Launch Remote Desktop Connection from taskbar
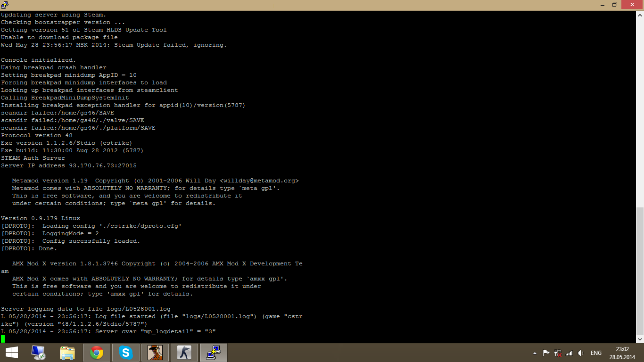Screen dimensions: 644x362 click(38, 353)
